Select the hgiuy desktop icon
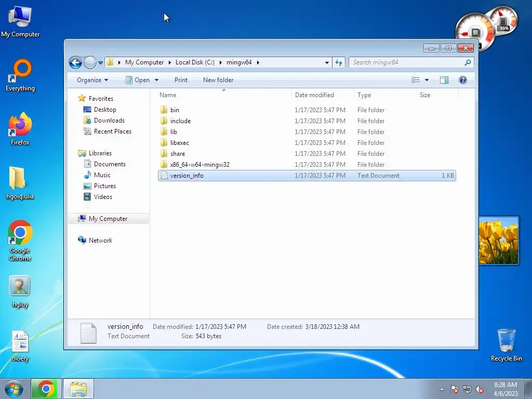The height and width of the screenshot is (399, 532). tap(20, 292)
